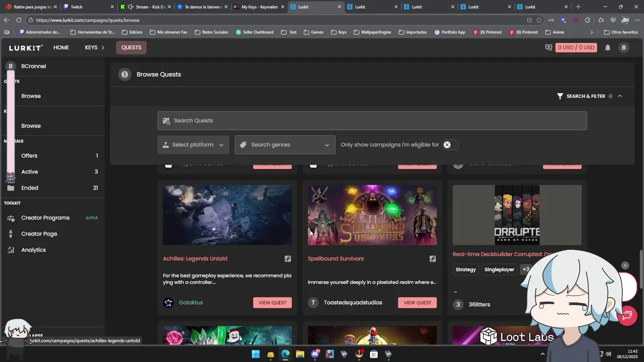Open Microsoft Edge from the taskbar
The image size is (644, 362).
(x=285, y=354)
